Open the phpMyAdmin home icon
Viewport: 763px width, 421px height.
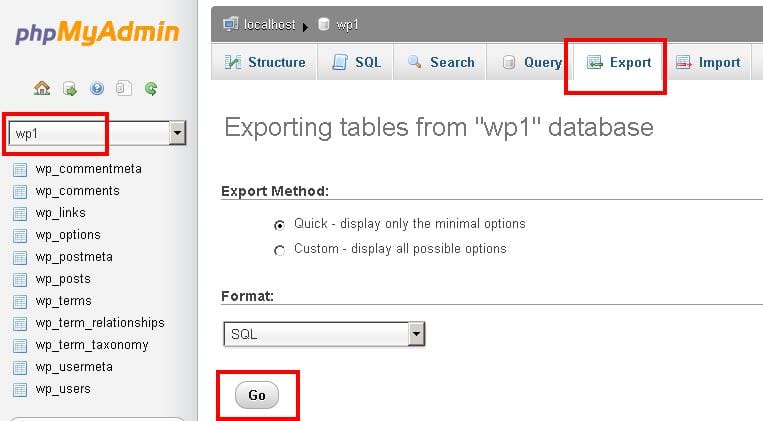coord(42,88)
